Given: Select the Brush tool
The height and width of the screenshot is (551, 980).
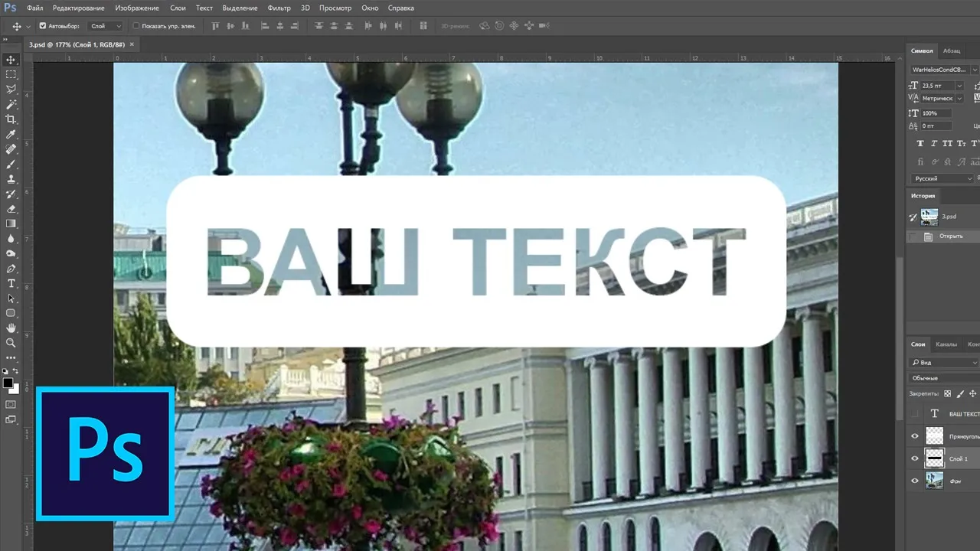Looking at the screenshot, I should [x=11, y=164].
